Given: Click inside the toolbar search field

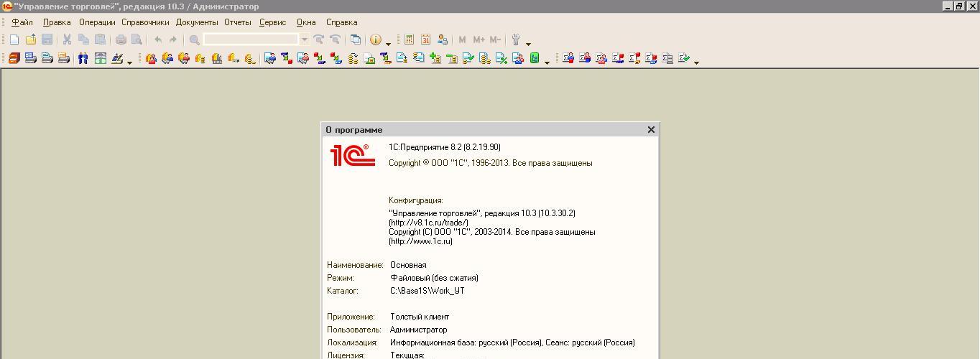Looking at the screenshot, I should click(251, 39).
